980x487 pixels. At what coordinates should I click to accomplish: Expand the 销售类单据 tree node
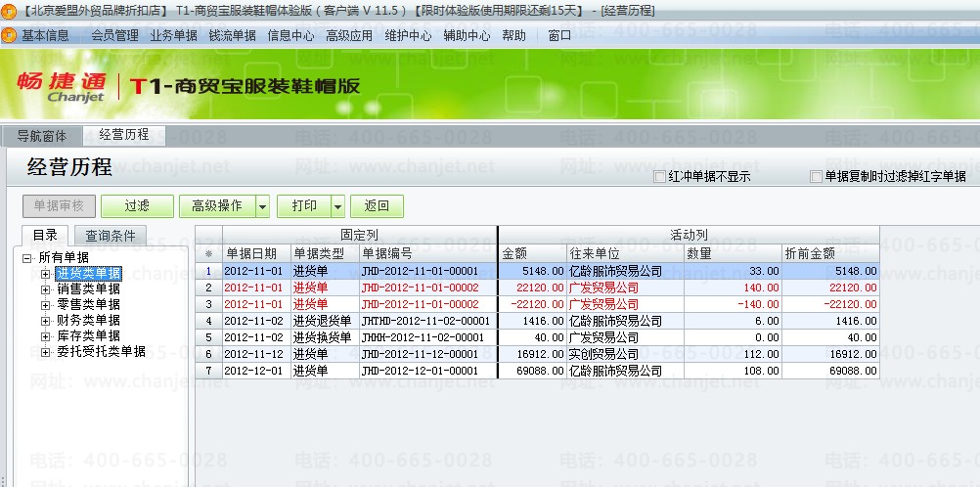[45, 289]
